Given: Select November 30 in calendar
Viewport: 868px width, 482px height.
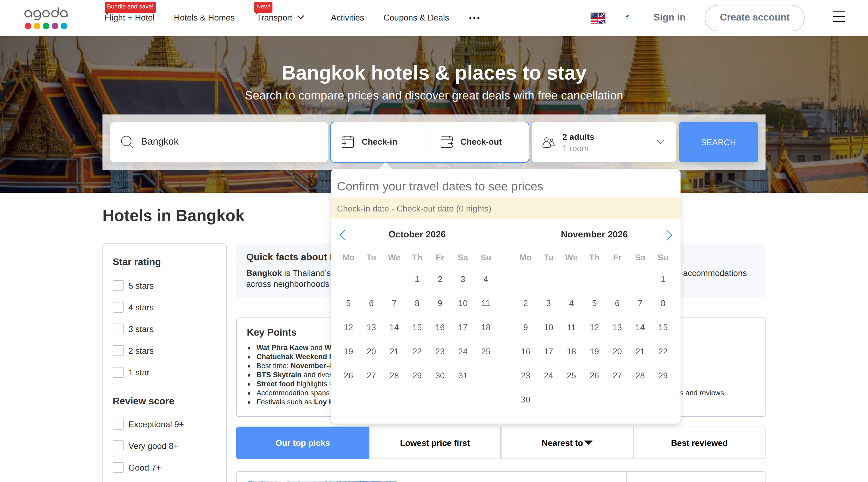Looking at the screenshot, I should (x=525, y=399).
